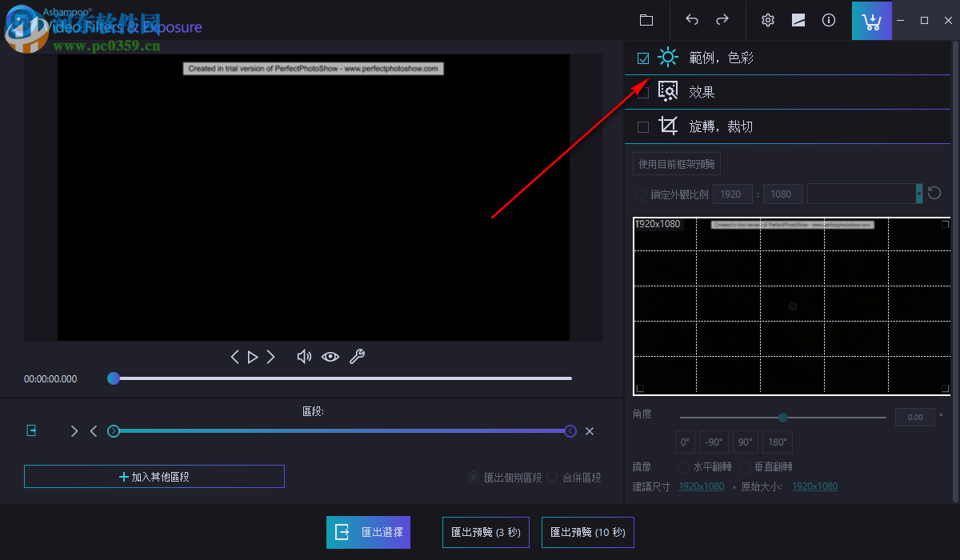Click the 90° rotation button
This screenshot has width=960, height=560.
click(745, 442)
